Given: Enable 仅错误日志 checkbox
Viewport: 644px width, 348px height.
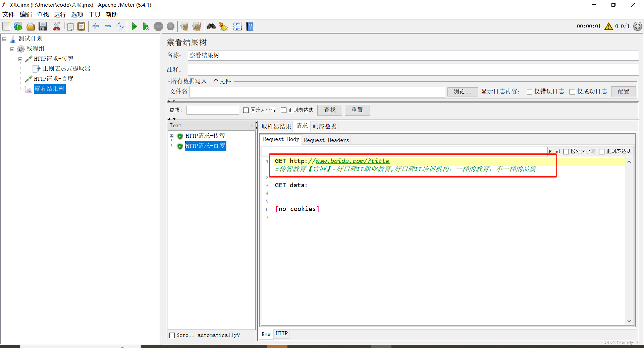Looking at the screenshot, I should pyautogui.click(x=530, y=91).
